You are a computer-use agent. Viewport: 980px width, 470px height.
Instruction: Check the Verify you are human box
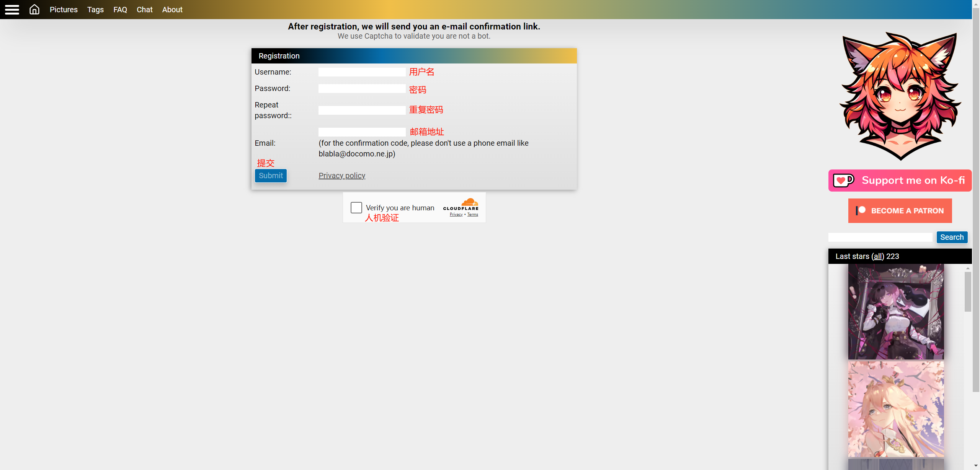[356, 208]
